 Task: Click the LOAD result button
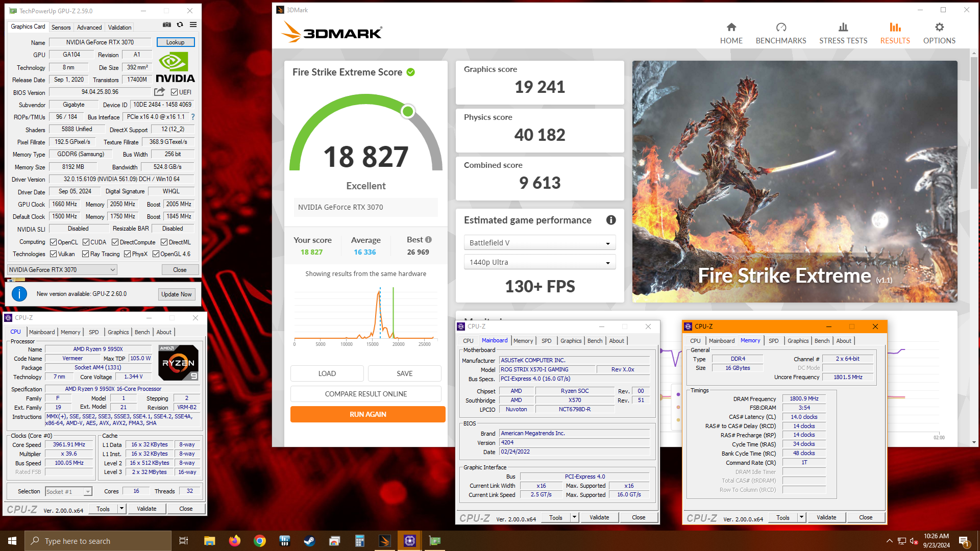pos(327,373)
